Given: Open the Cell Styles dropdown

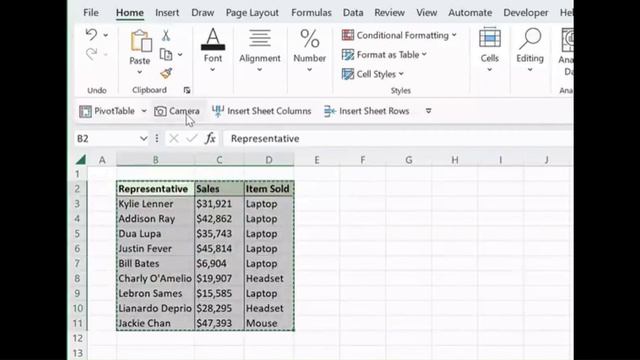Looking at the screenshot, I should click(373, 74).
